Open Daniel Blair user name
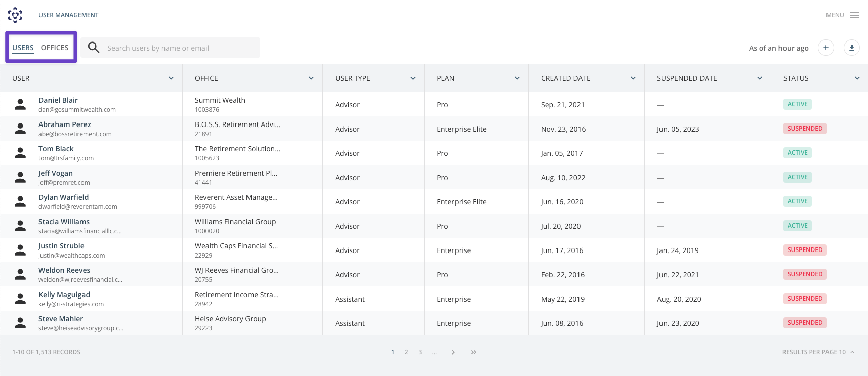The image size is (868, 376). [58, 100]
